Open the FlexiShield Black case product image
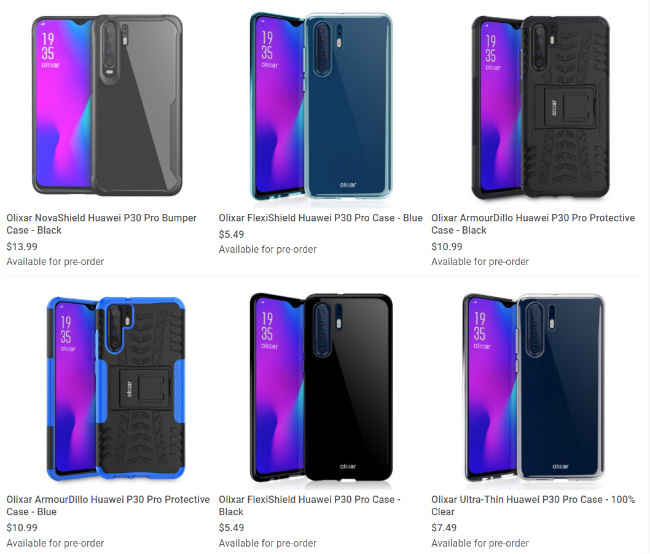The height and width of the screenshot is (554, 650). click(321, 388)
